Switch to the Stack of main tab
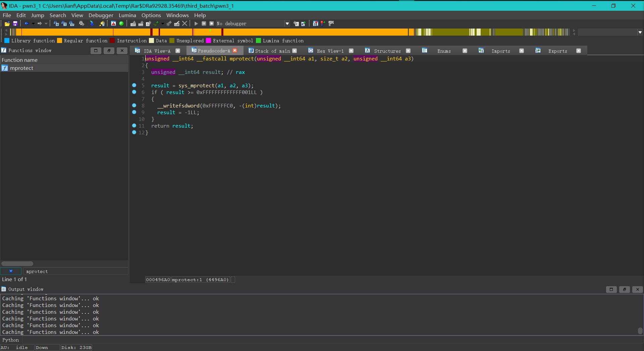Viewport: 644px width, 351px height. click(272, 51)
